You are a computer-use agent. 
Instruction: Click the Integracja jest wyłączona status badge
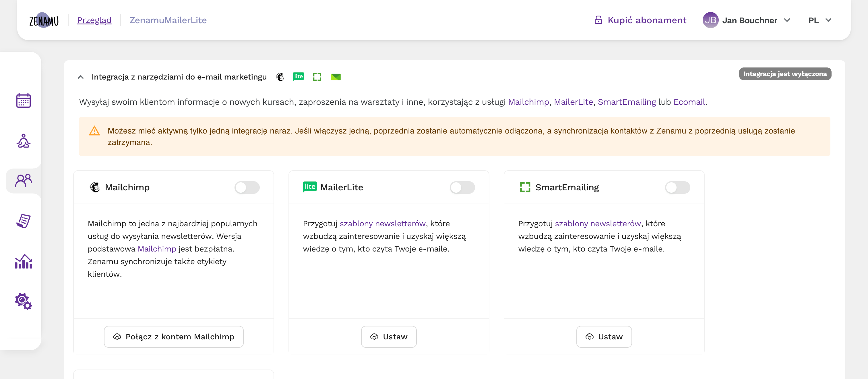(785, 74)
